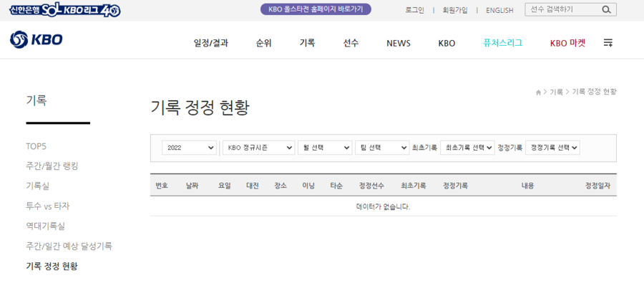Click the 정정선수 column header

click(x=371, y=186)
